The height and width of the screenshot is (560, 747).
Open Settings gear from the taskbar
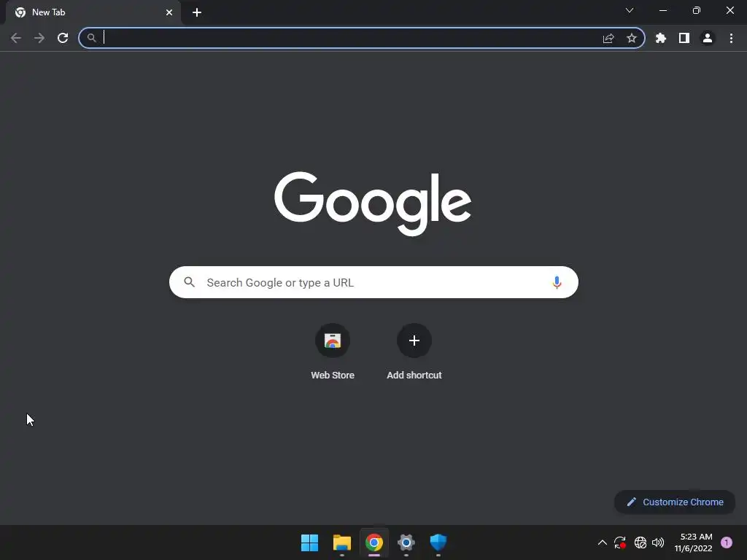coord(406,542)
